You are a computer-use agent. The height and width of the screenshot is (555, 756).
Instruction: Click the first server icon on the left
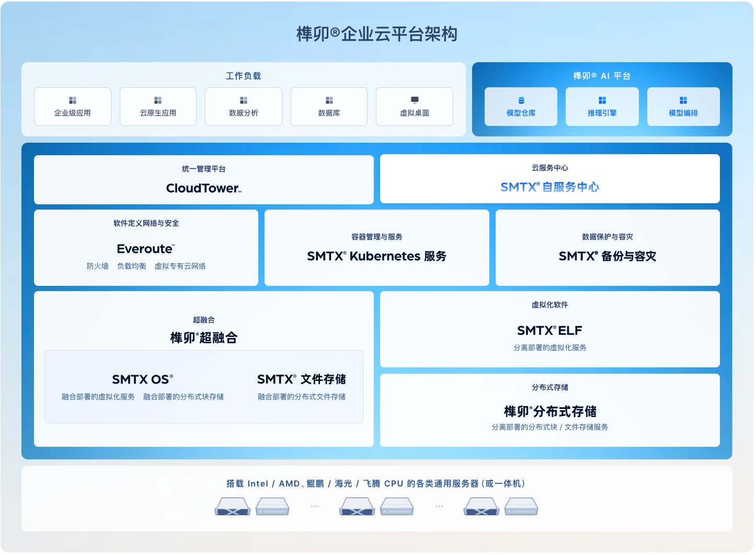coord(233,506)
